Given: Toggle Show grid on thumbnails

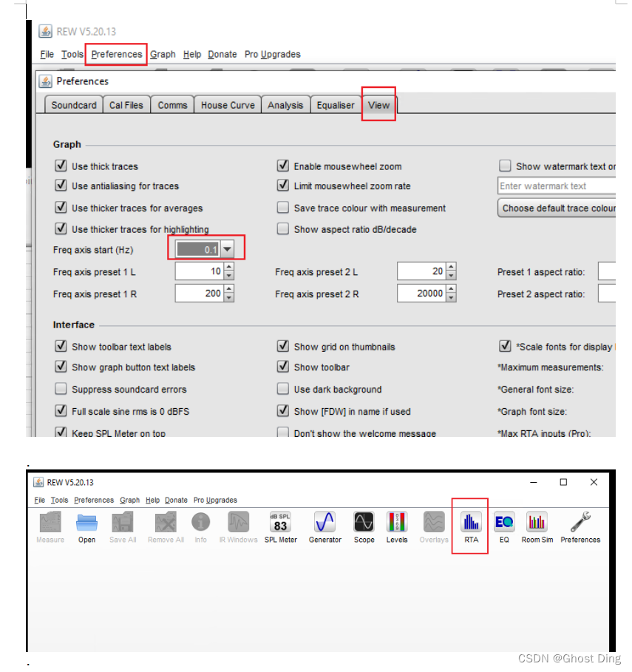Looking at the screenshot, I should point(283,346).
